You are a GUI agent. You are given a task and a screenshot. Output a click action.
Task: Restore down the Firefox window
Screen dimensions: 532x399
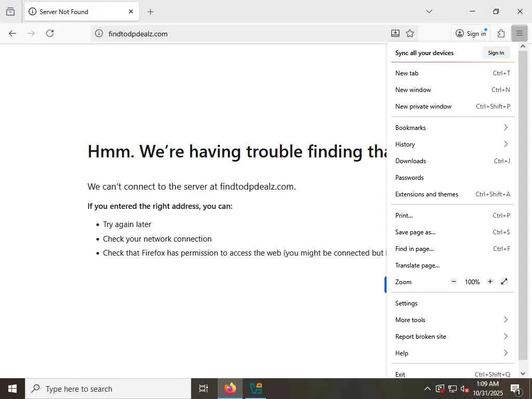pos(496,11)
